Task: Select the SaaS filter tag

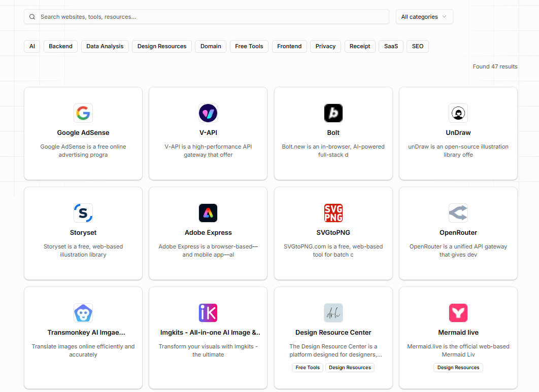Action: pyautogui.click(x=391, y=46)
